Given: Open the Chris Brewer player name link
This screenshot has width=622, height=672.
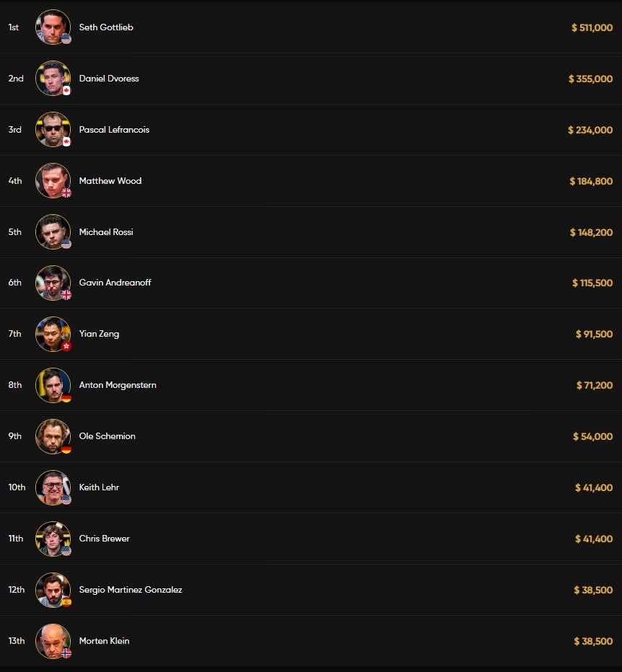Looking at the screenshot, I should tap(105, 539).
